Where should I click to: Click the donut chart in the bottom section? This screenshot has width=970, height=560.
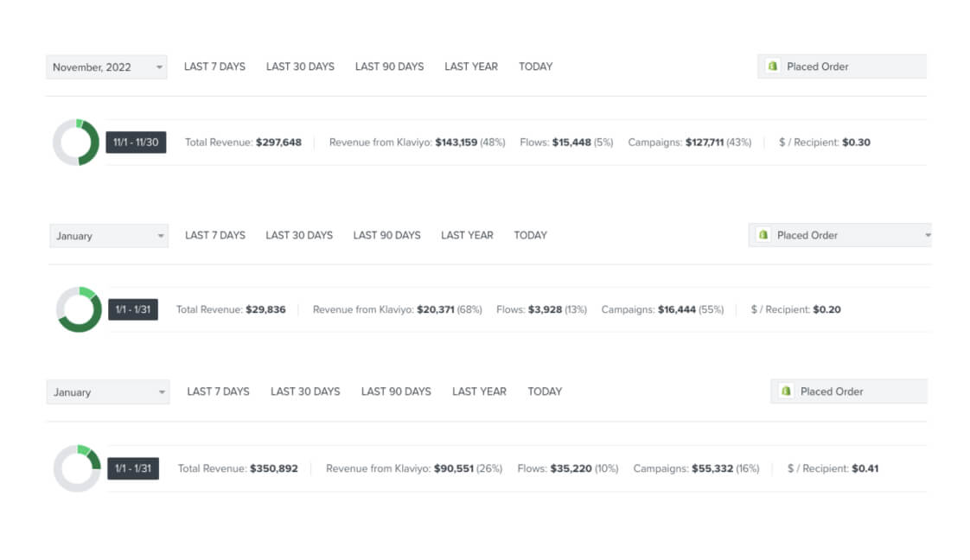coord(75,468)
